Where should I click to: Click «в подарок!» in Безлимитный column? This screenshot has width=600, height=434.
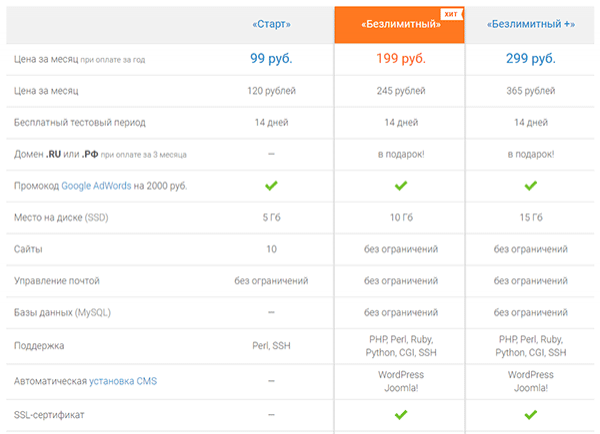(x=401, y=154)
